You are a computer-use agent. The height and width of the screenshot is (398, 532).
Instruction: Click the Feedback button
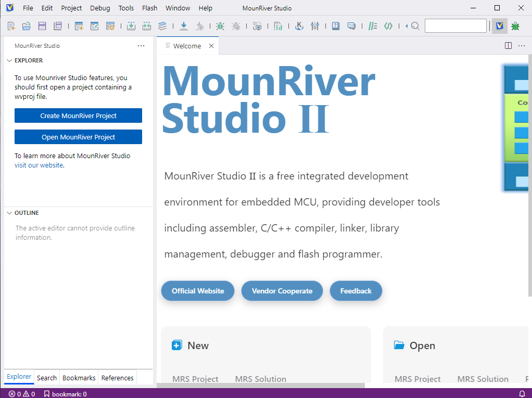click(356, 291)
